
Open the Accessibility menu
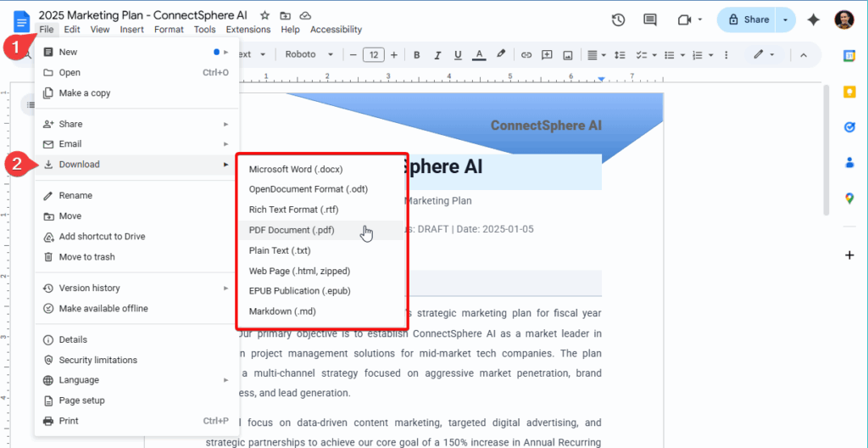click(336, 30)
